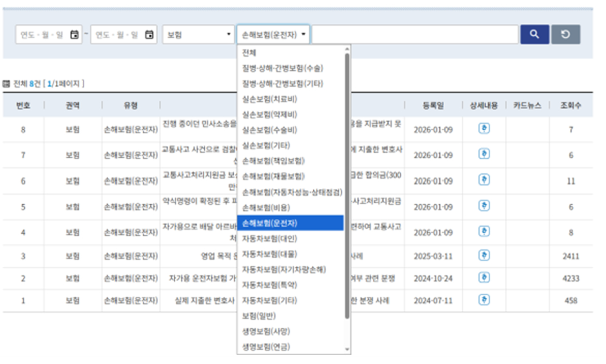Viewport: 606px width, 364px height.
Task: Select 자동차보험(대인) option
Action: (x=270, y=239)
